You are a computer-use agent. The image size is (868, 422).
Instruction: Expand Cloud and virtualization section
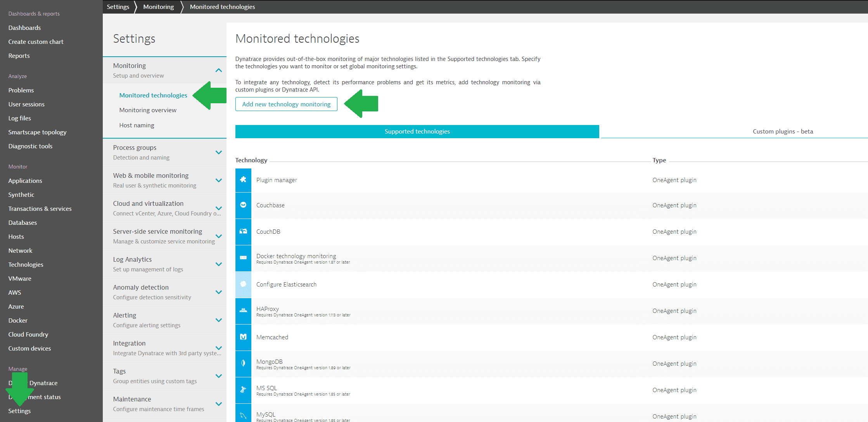pos(219,208)
